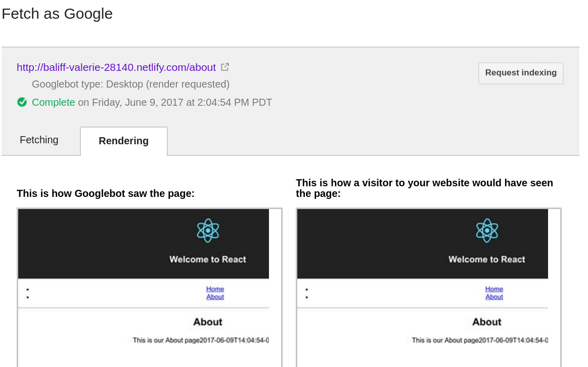Select the Rendering tab
Screen dimensions: 588x367
(x=124, y=141)
